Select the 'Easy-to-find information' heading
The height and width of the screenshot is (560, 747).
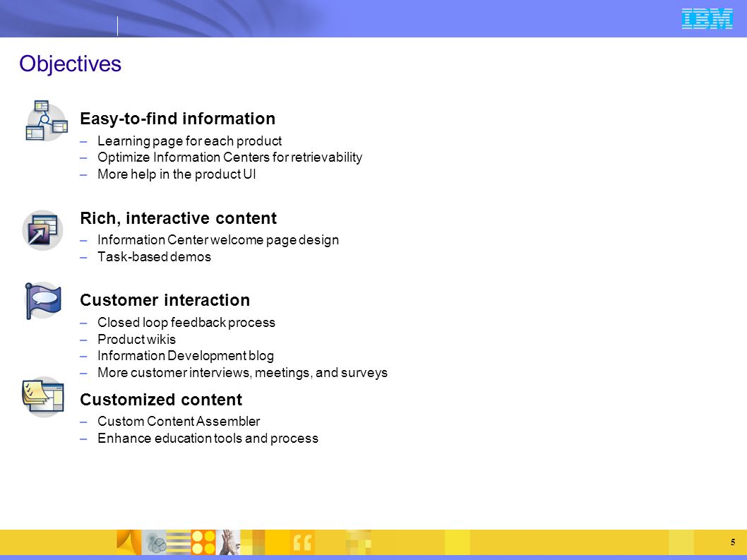pos(178,119)
